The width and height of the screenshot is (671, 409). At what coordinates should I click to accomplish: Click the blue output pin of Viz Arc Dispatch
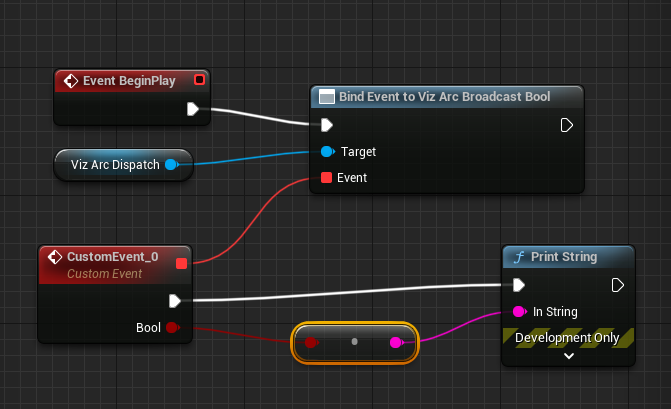point(170,164)
